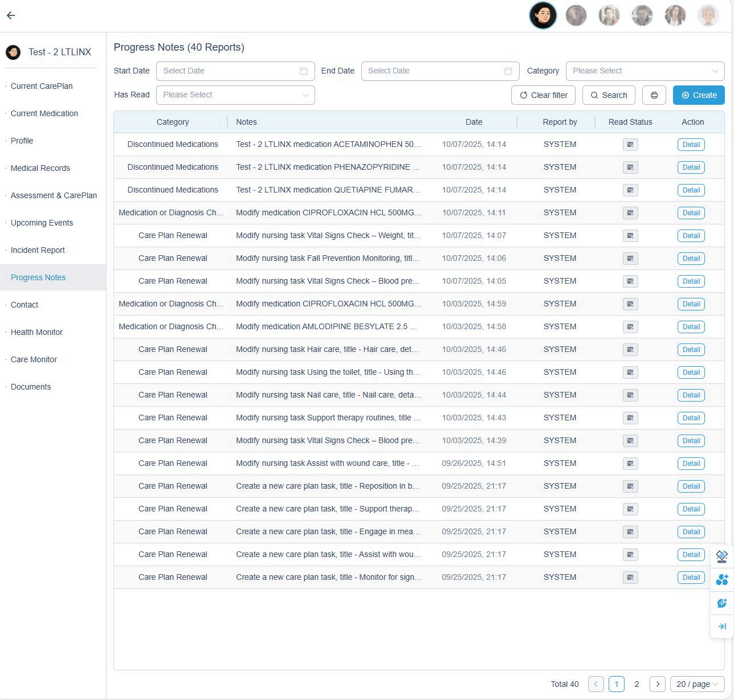Click the topmost floating side toolbar icon

point(721,556)
